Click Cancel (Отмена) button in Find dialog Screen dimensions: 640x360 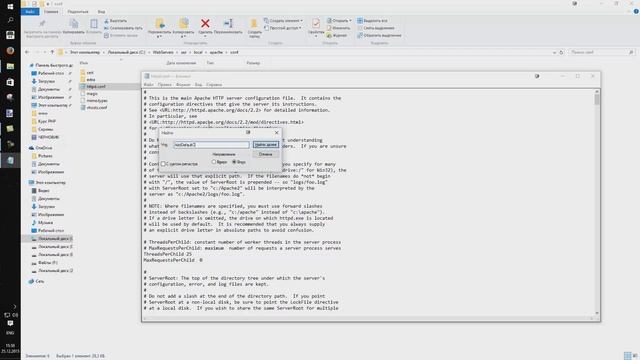click(265, 154)
